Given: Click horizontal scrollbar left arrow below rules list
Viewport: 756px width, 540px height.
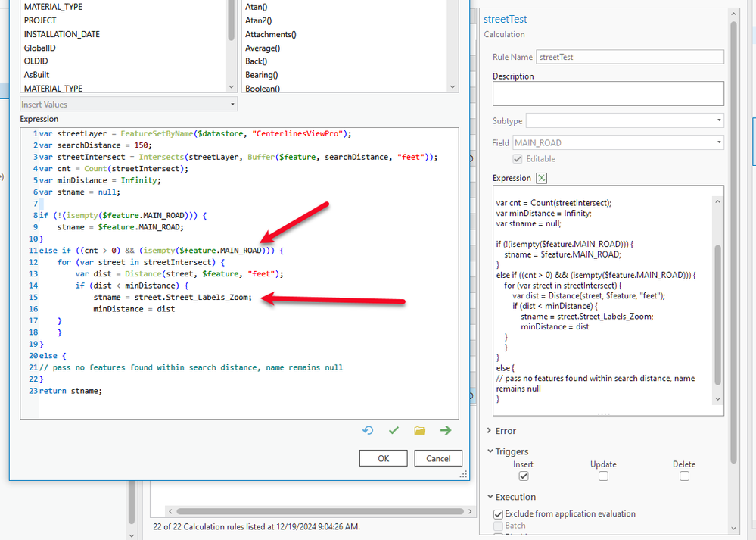Looking at the screenshot, I should click(170, 511).
